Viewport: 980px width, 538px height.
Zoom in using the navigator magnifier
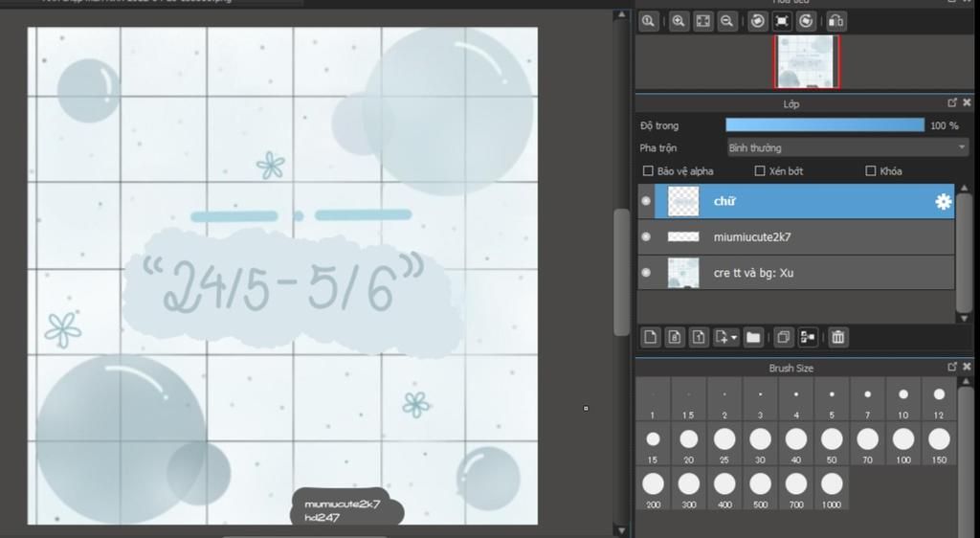[679, 21]
